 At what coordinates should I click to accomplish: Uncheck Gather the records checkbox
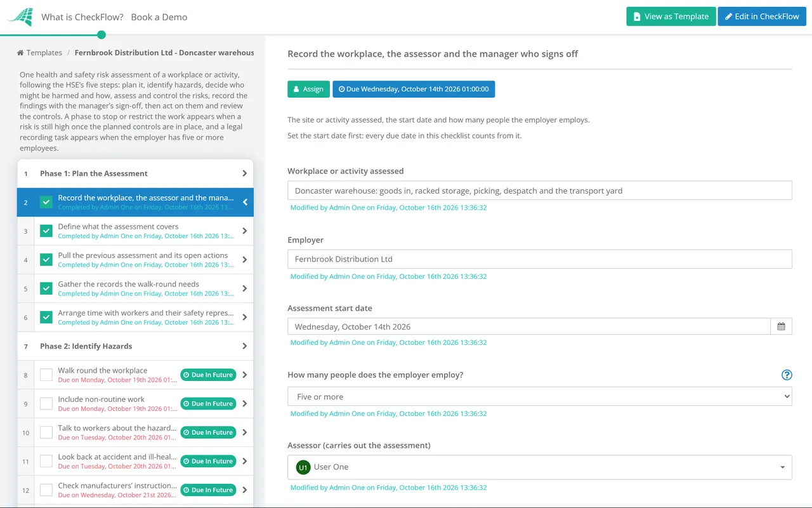(46, 288)
